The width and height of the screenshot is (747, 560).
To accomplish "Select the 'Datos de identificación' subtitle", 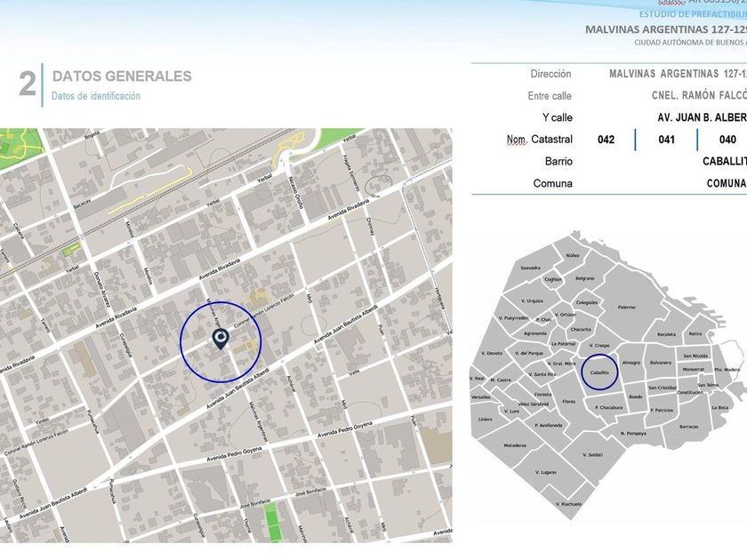I will pyautogui.click(x=96, y=96).
